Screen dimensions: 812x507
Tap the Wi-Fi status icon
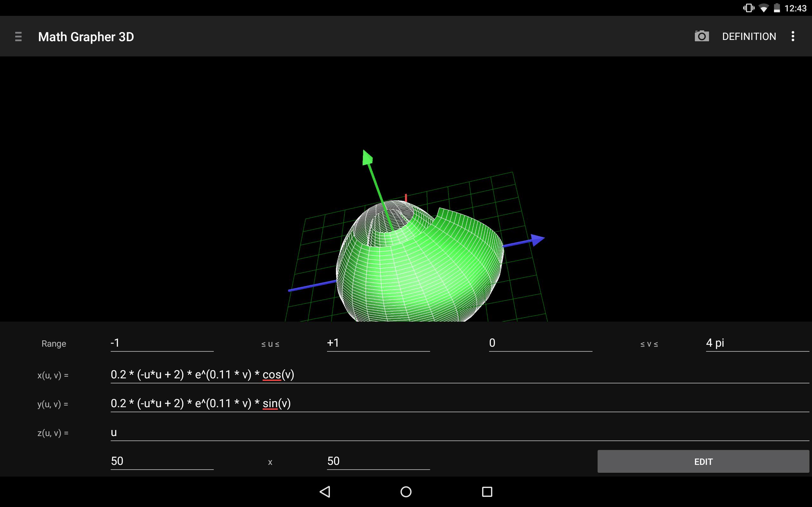click(764, 8)
